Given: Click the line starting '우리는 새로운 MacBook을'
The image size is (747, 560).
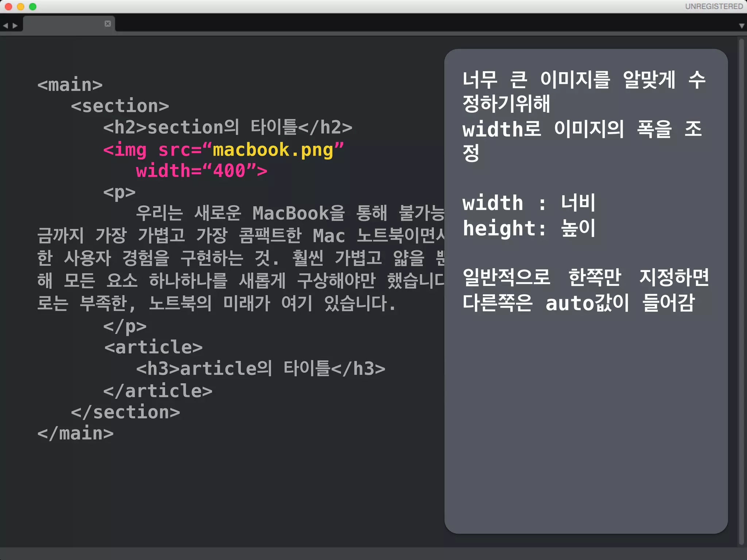Looking at the screenshot, I should click(x=290, y=213).
